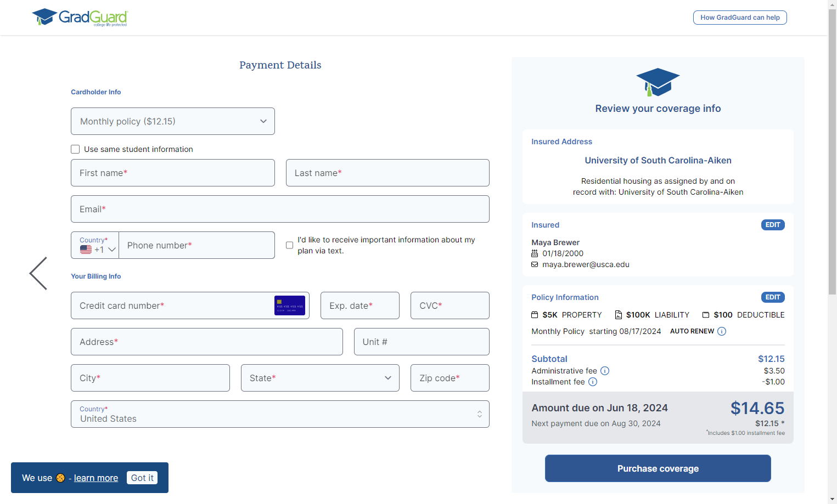Open the learn more cookie link

coord(96,478)
